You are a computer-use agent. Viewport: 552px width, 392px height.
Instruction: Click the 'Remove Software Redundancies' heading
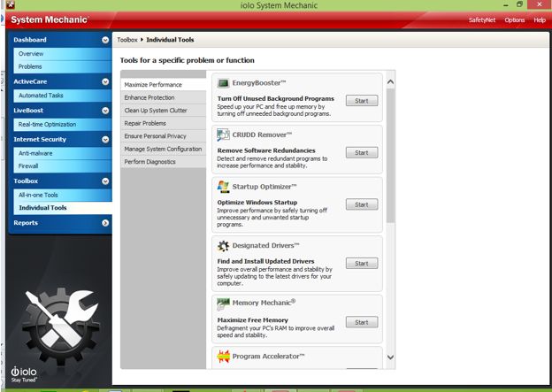tap(266, 150)
